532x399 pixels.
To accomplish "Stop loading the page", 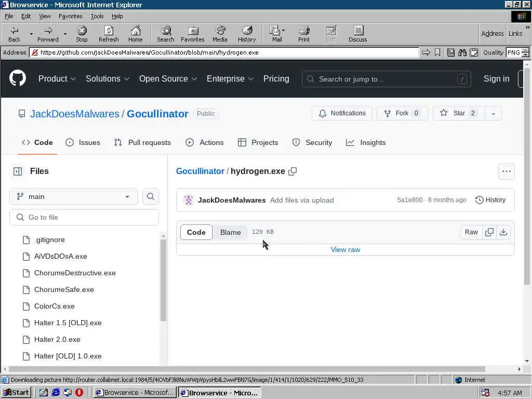I will pos(82,34).
